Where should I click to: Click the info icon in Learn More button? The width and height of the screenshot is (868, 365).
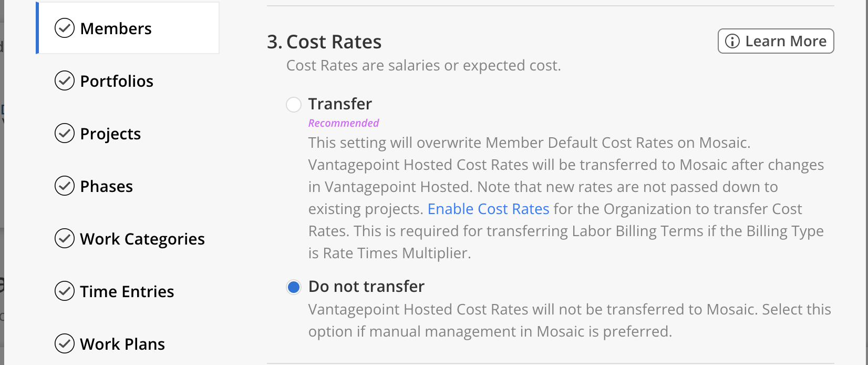[x=732, y=41]
